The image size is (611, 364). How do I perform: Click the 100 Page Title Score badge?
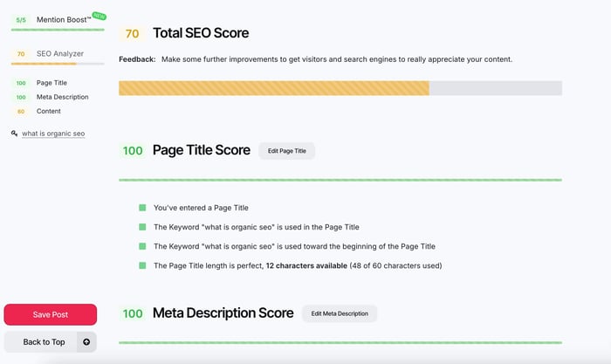(x=132, y=150)
